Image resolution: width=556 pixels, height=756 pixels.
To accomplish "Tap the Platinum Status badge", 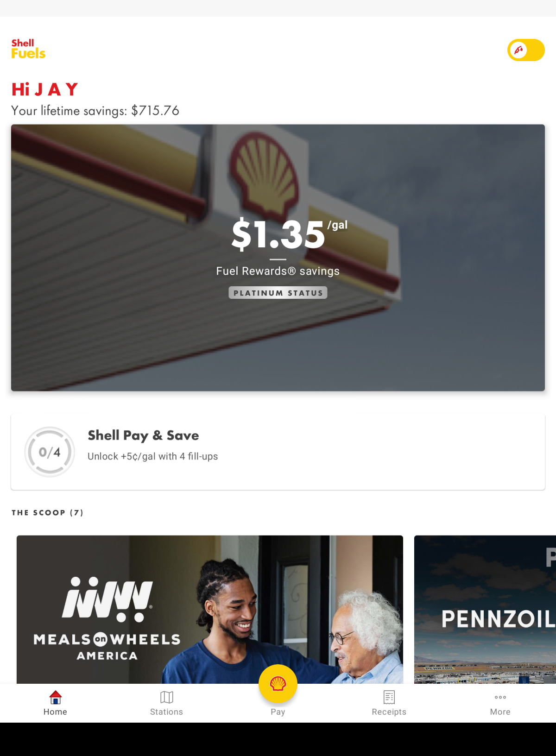I will coord(278,293).
